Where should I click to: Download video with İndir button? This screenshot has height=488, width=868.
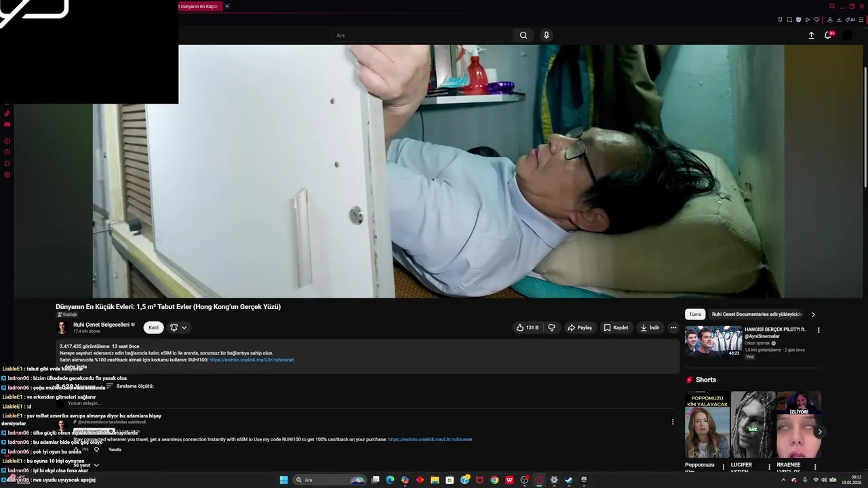(650, 327)
